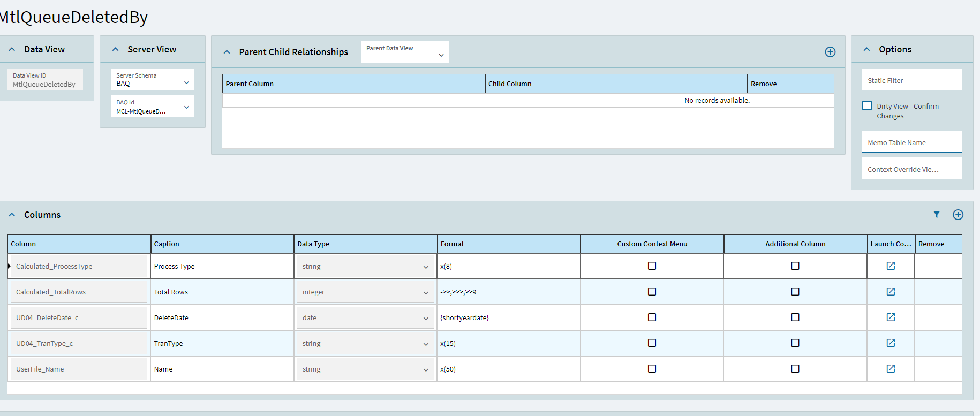
Task: Select the Calculated_TotalRows column field
Action: (x=79, y=292)
